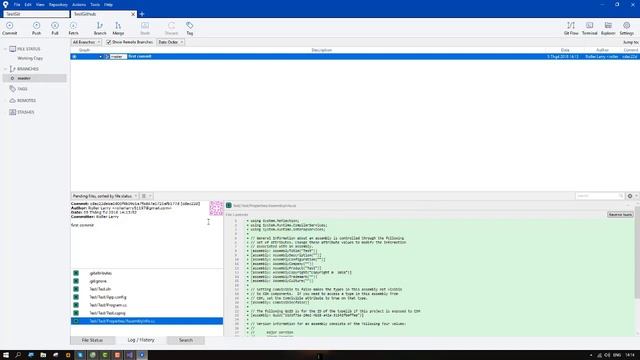This screenshot has width=640, height=360.
Task: Click the SourceTree logo in title bar
Action: click(x=5, y=4)
